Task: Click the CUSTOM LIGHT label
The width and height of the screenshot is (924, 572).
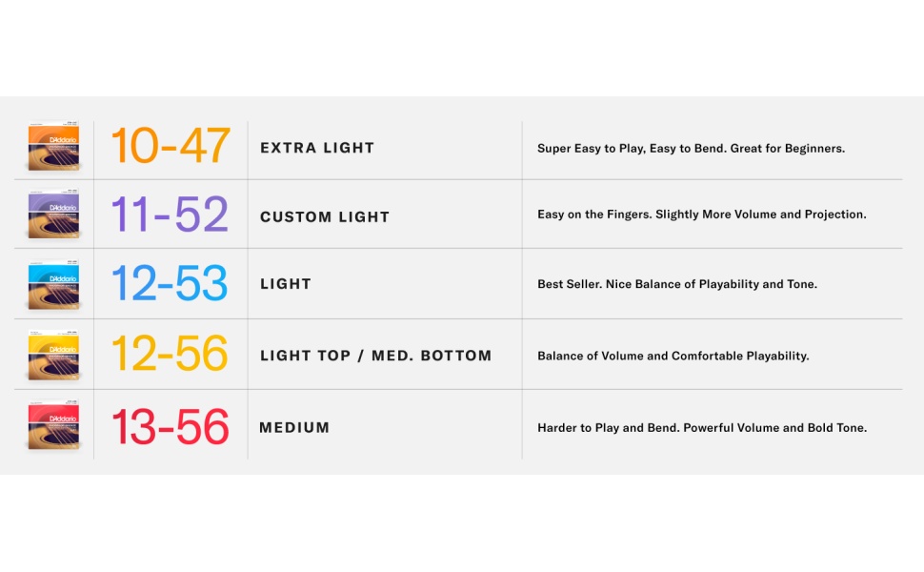Action: (x=325, y=217)
